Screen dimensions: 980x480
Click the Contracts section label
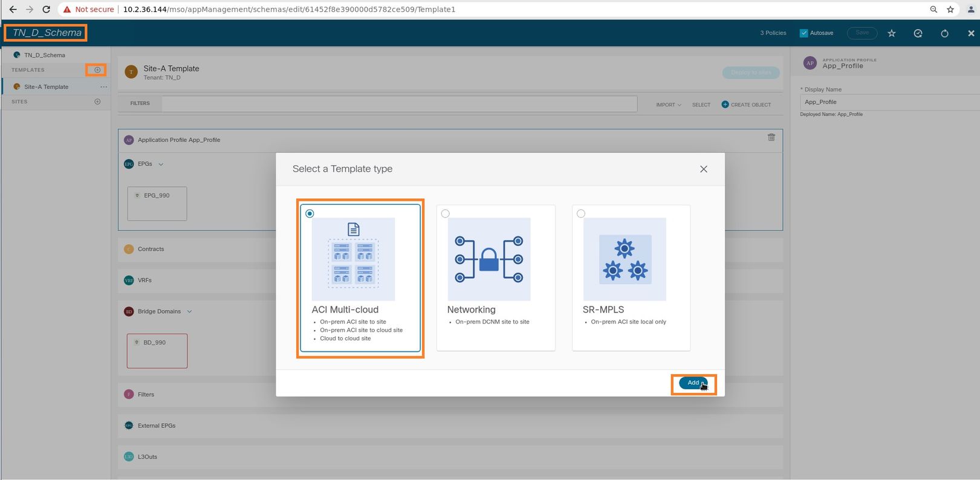pyautogui.click(x=151, y=249)
